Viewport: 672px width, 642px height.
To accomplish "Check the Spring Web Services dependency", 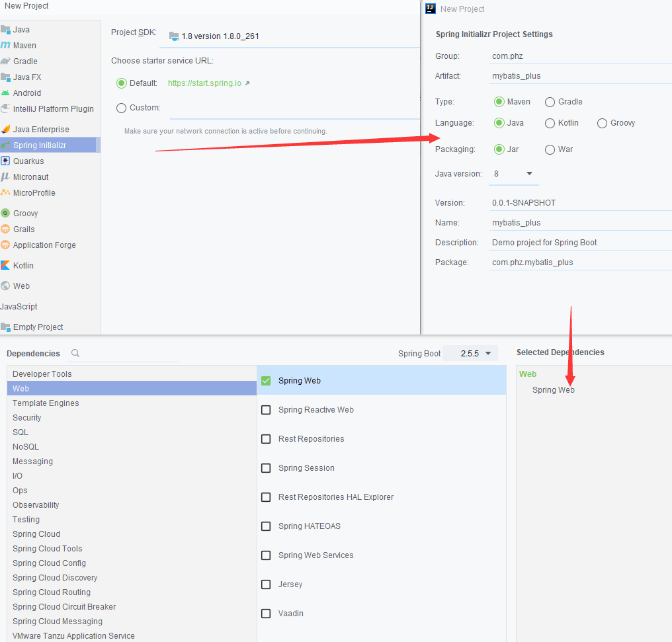I will pyautogui.click(x=266, y=555).
